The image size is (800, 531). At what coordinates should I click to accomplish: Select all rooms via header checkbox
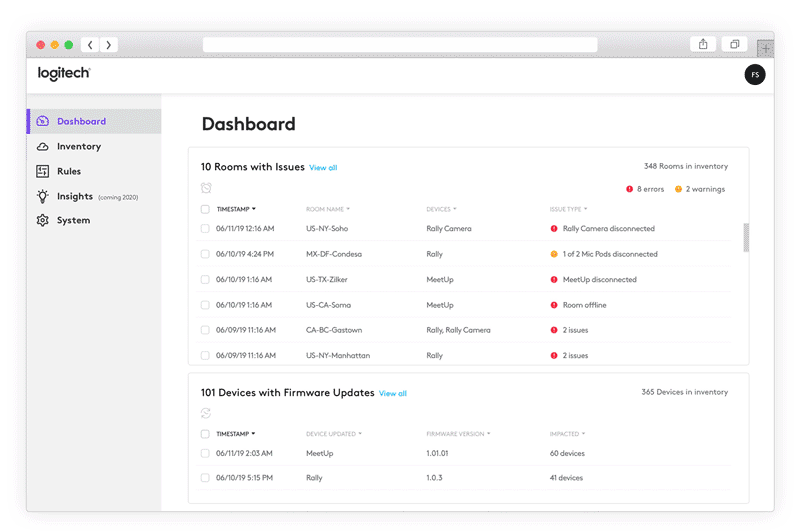(205, 209)
